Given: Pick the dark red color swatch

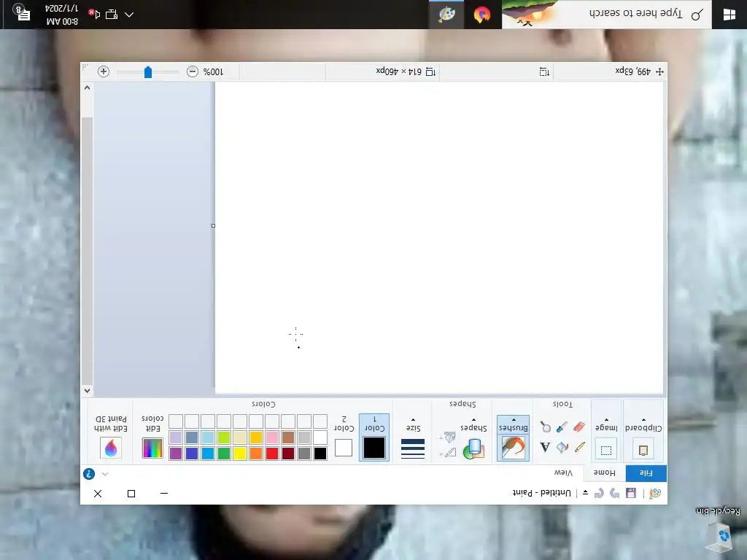Looking at the screenshot, I should point(287,453).
